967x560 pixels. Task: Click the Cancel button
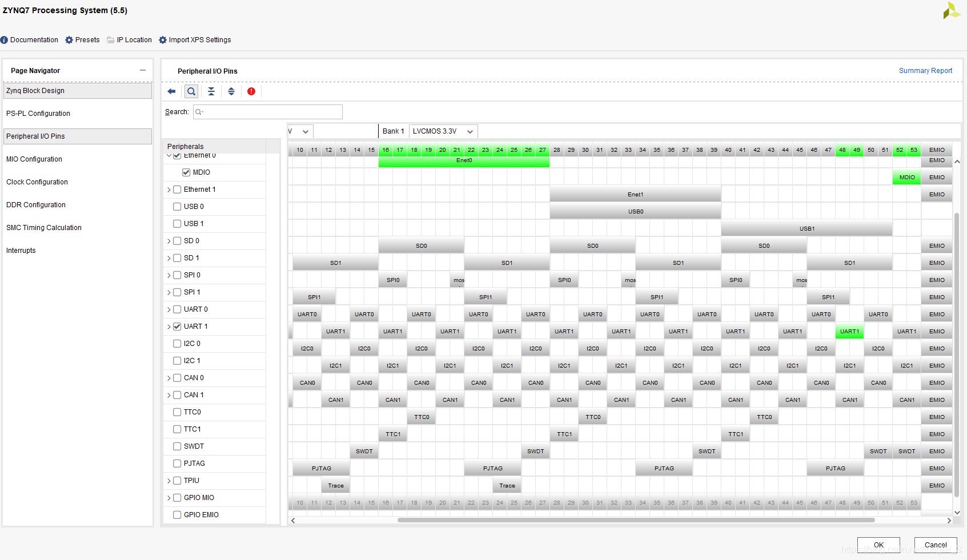click(x=936, y=545)
